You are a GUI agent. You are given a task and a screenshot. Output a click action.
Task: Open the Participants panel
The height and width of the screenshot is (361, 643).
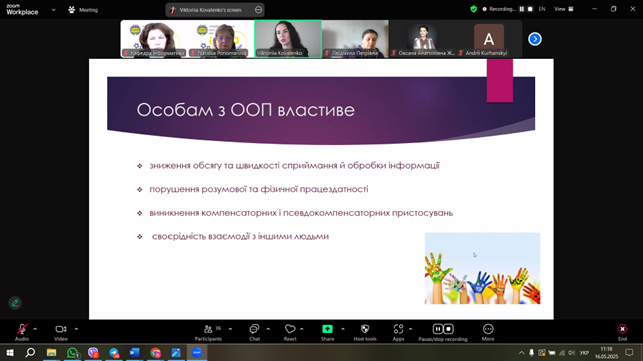(208, 332)
